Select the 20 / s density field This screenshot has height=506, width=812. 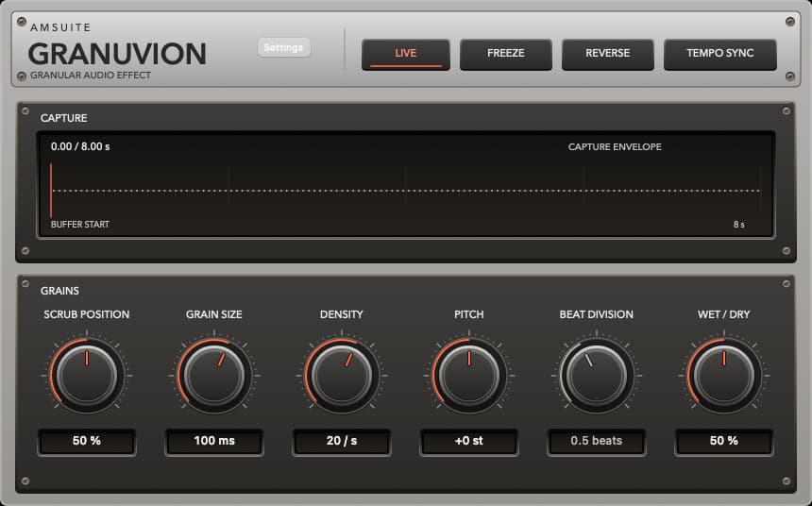[342, 441]
